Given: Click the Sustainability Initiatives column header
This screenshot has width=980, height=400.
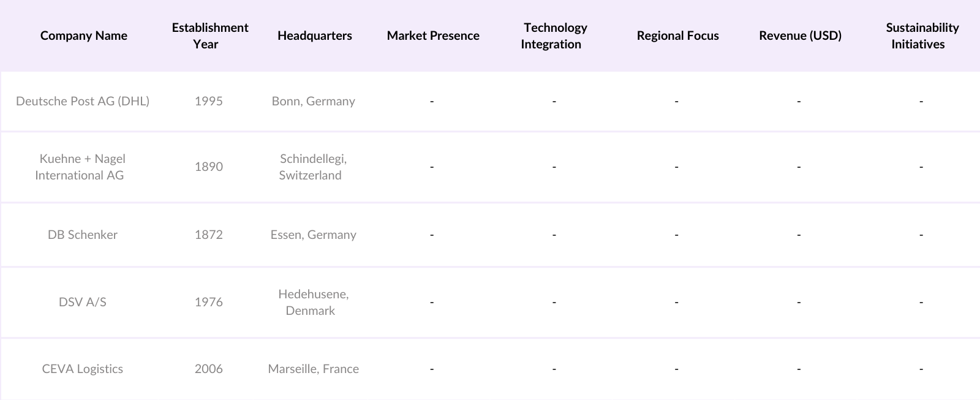Looking at the screenshot, I should [x=921, y=36].
